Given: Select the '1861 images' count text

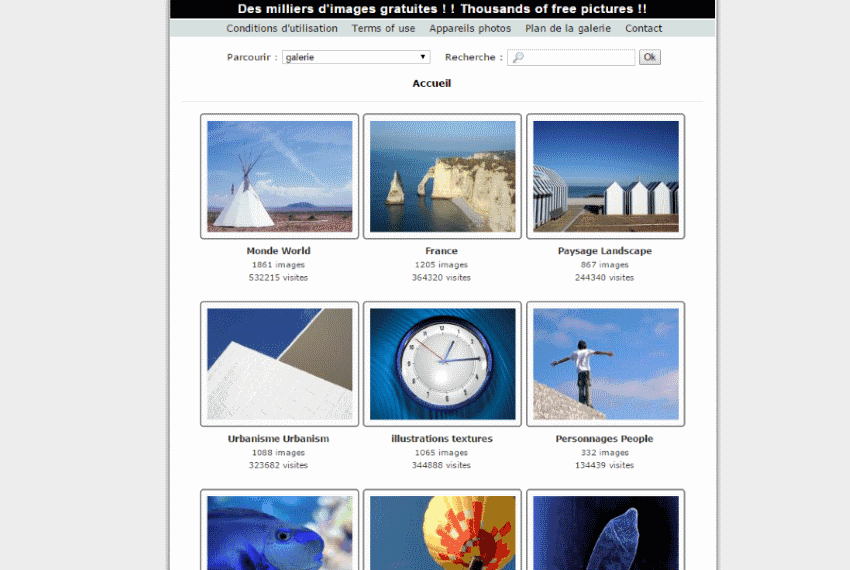Looking at the screenshot, I should coord(278,265).
